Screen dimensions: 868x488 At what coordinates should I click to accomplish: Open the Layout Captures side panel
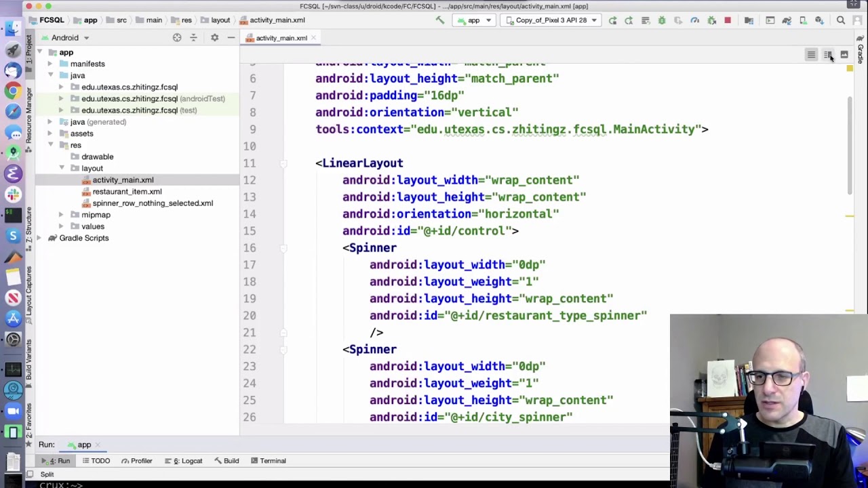click(29, 295)
